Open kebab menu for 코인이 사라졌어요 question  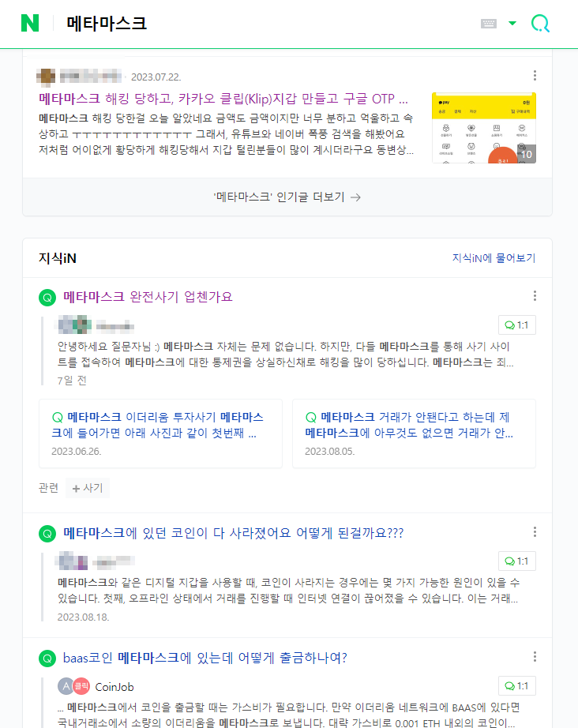[x=535, y=532]
